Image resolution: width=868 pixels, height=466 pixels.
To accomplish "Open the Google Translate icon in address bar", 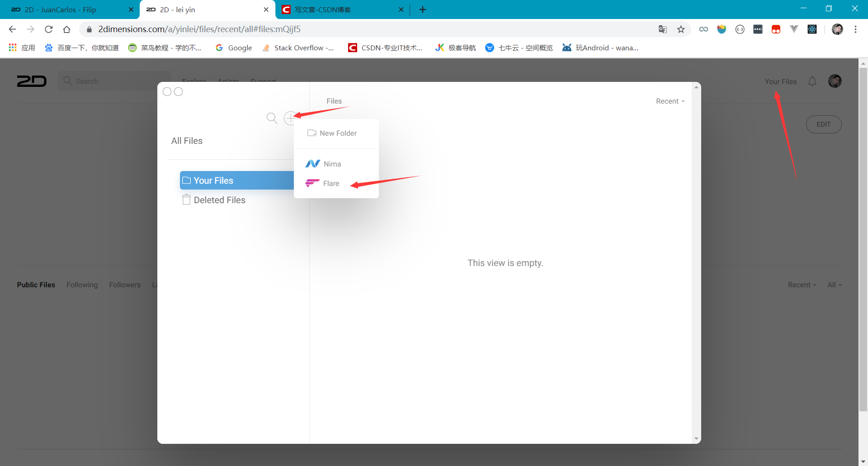I will 662,29.
